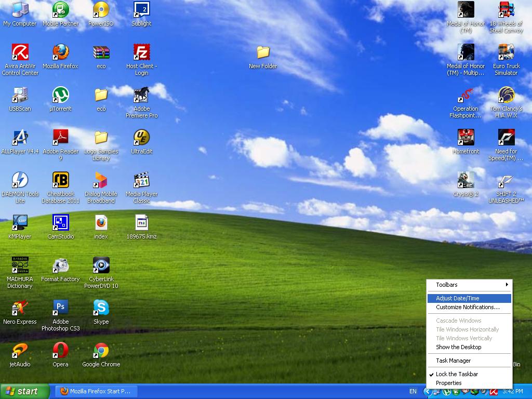The height and width of the screenshot is (399, 532).
Task: Show hidden tray icons arrow
Action: [428, 392]
